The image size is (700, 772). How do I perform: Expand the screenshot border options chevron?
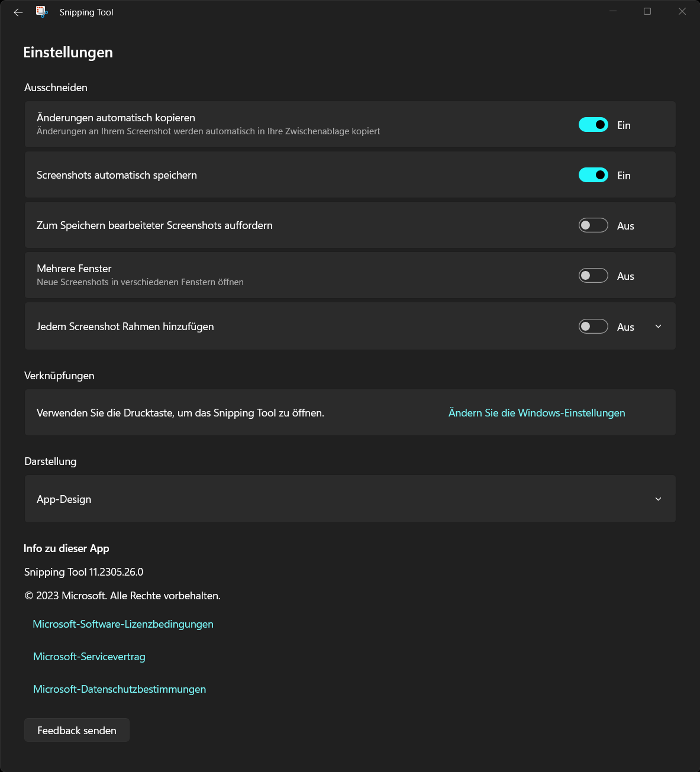[x=658, y=327]
